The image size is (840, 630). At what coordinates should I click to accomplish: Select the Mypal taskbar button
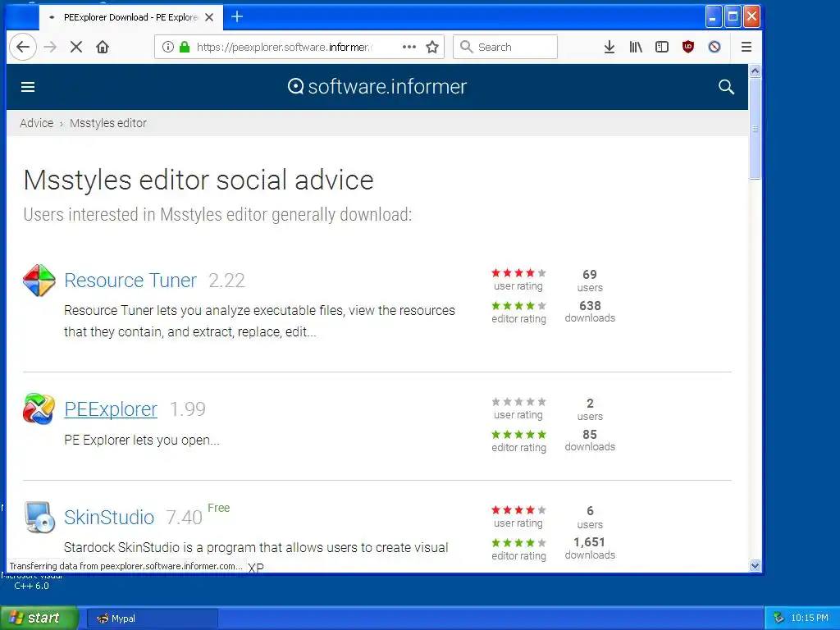[152, 619]
